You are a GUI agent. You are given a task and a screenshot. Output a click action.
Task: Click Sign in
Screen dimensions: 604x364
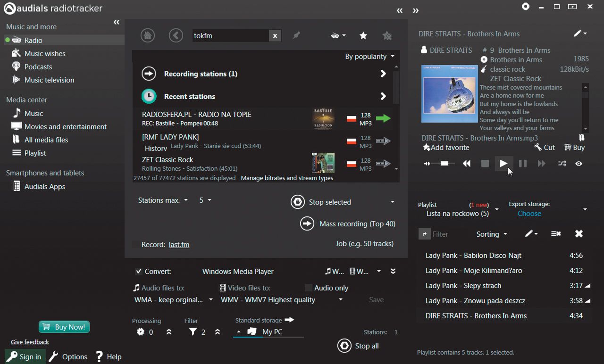pos(25,356)
